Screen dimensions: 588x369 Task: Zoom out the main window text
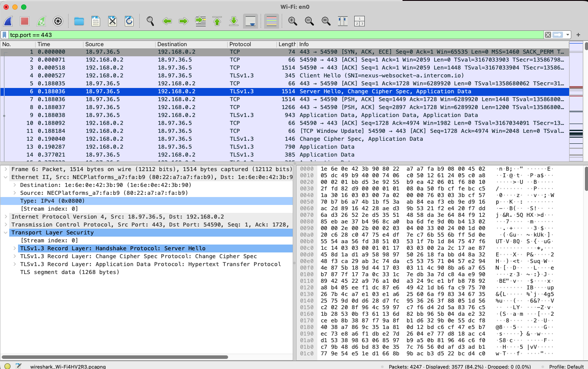[x=309, y=21]
